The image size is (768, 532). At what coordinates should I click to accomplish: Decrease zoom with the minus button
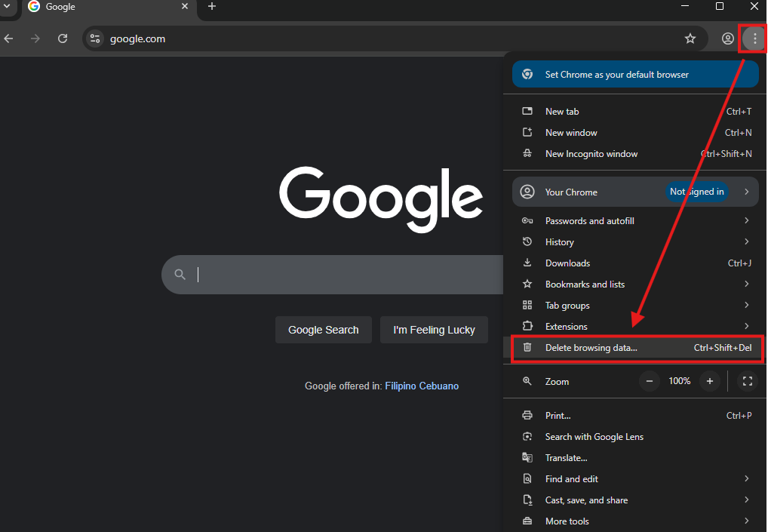click(650, 381)
